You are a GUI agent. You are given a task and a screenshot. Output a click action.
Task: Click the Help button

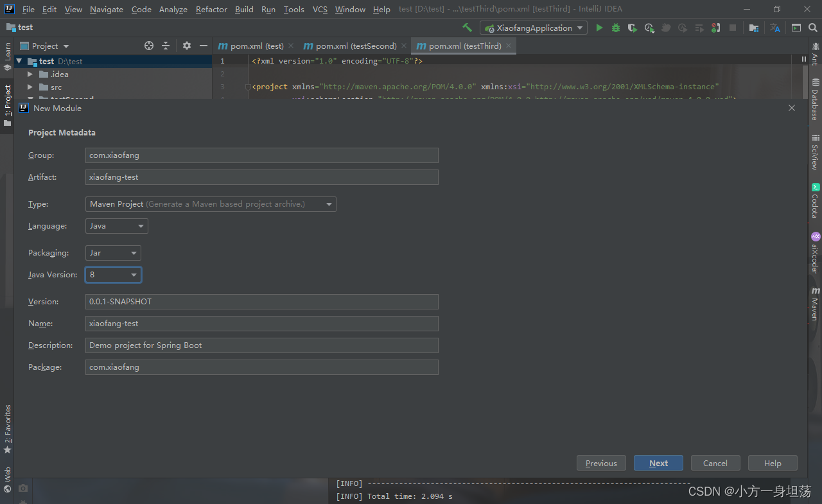click(x=773, y=463)
